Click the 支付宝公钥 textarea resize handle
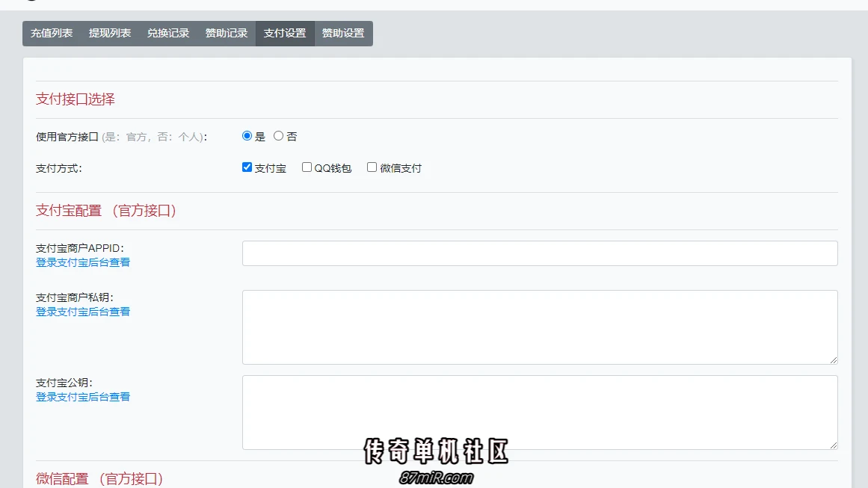The width and height of the screenshot is (868, 488). pos(833,445)
